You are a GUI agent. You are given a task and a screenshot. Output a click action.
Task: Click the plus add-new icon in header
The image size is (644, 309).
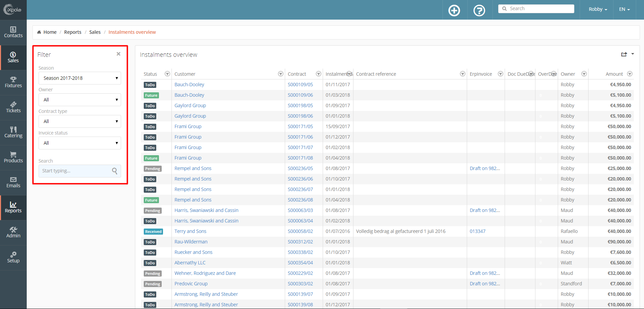454,10
